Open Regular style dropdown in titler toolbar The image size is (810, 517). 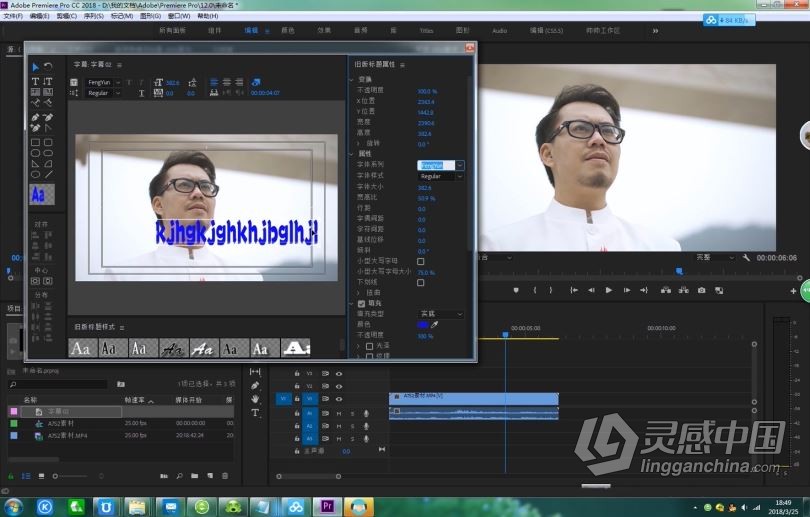coord(118,93)
